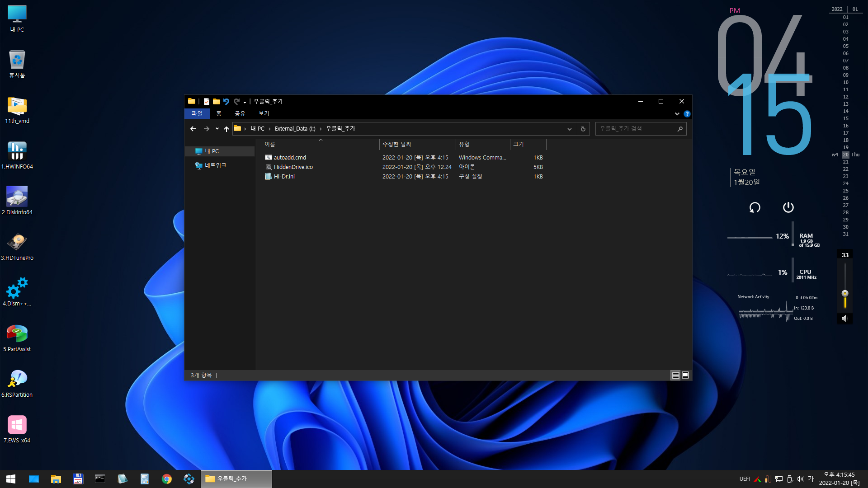Click the power icon in desktop widget
Viewport: 868px width, 488px height.
(788, 207)
